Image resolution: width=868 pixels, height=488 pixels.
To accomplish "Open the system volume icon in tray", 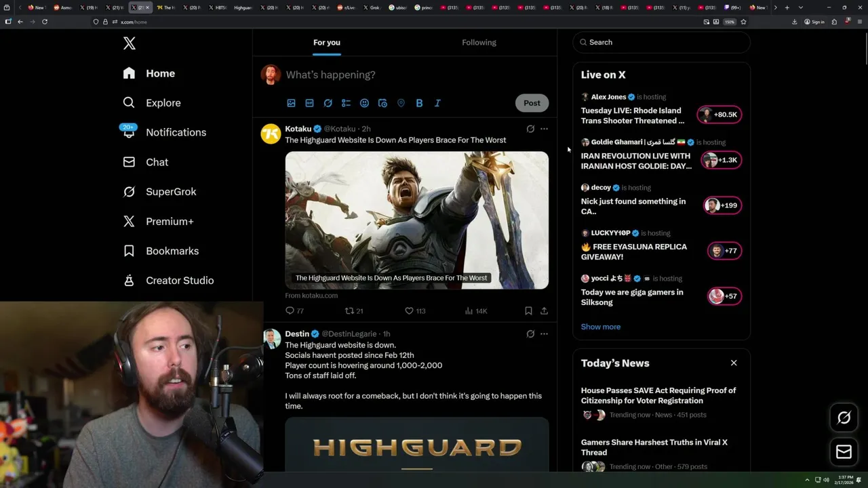I will tap(826, 480).
